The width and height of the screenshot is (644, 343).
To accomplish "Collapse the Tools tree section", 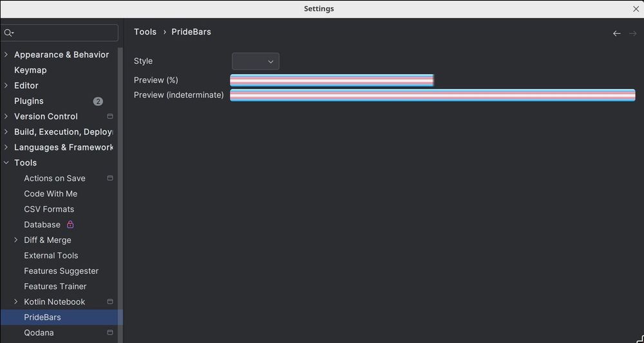I will click(x=6, y=163).
